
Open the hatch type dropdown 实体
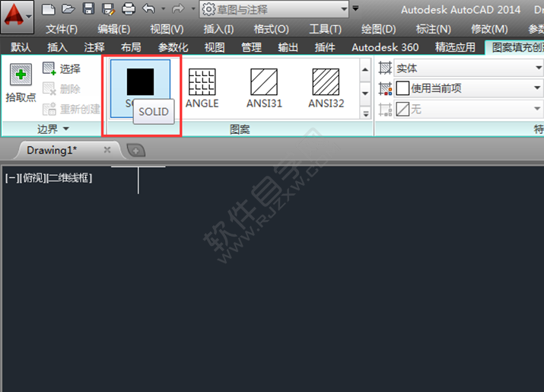point(469,68)
